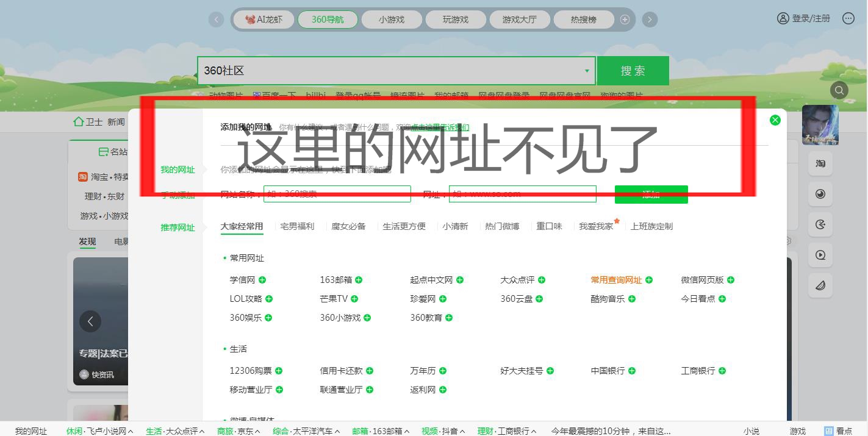Click the 网站名称 input field
Image resolution: width=868 pixels, height=436 pixels.
tap(337, 194)
